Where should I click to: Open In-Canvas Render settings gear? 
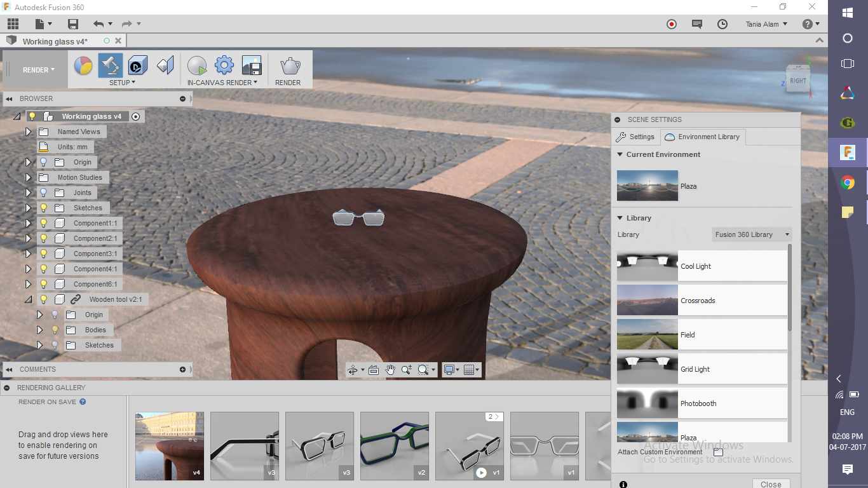click(224, 65)
